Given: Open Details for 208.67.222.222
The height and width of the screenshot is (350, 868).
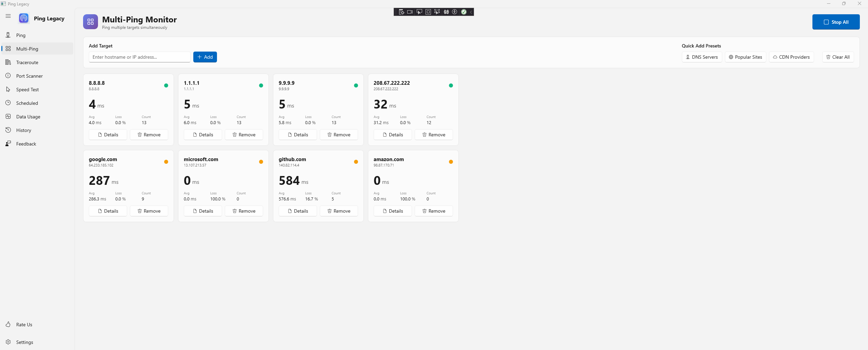Looking at the screenshot, I should point(393,135).
